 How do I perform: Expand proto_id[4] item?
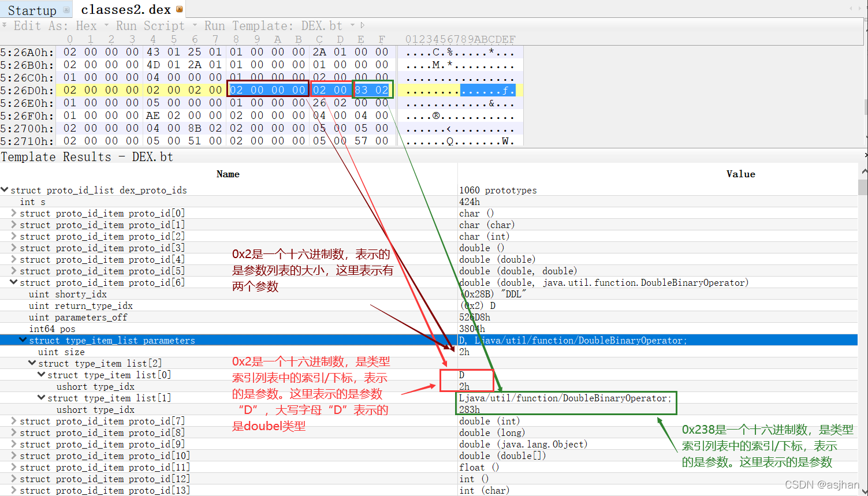[14, 259]
